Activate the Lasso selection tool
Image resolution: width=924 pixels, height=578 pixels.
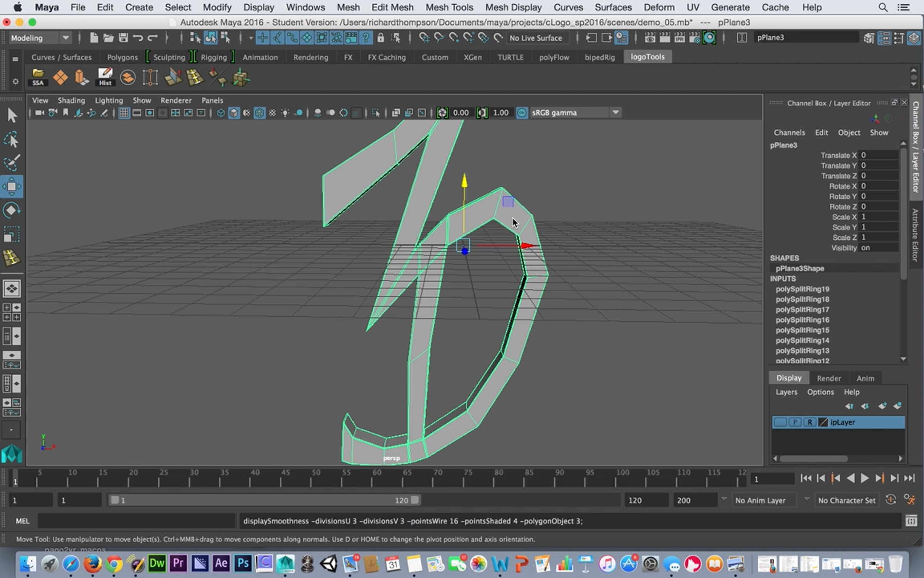[x=11, y=139]
